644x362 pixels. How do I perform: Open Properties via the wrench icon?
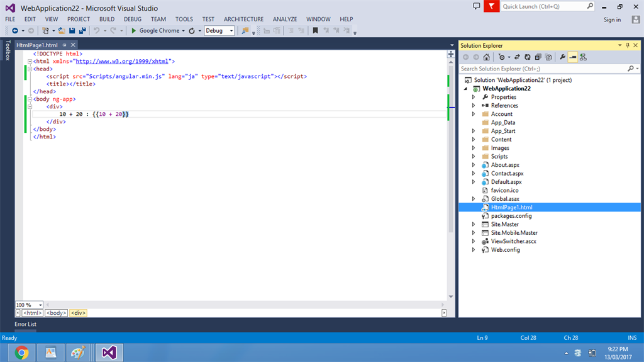click(x=563, y=57)
